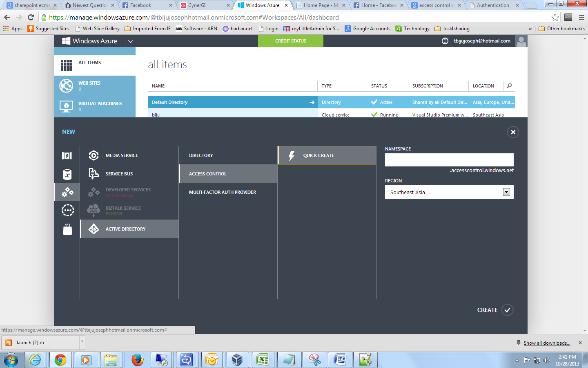Screen dimensions: 588x368
Task: Click the Media Service icon
Action: [94, 155]
